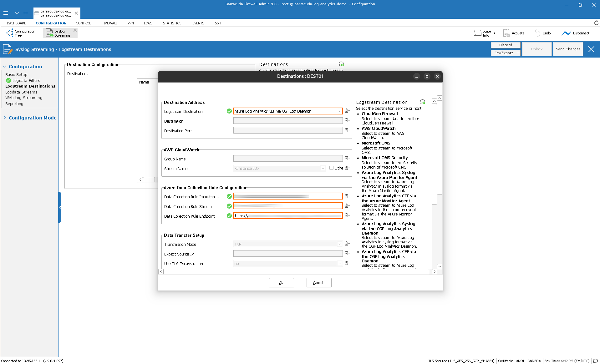Open field menu icon for Explicit Source IP
Viewport: 600px width, 364px height.
click(x=347, y=254)
